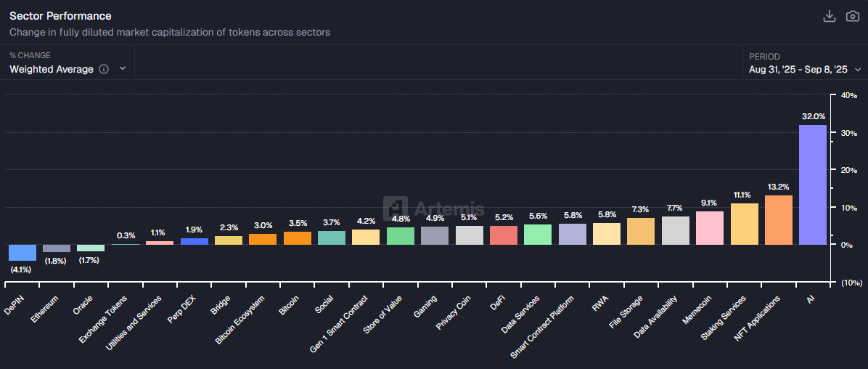Click the chevron next to Weighted Average
This screenshot has height=369, width=868.
(x=123, y=69)
